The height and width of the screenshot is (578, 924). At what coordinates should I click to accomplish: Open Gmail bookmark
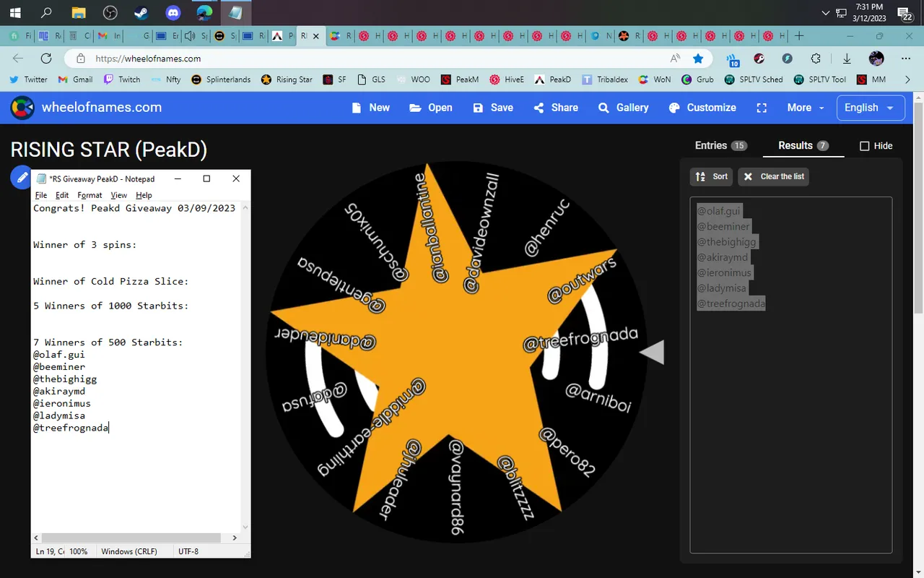pos(76,79)
